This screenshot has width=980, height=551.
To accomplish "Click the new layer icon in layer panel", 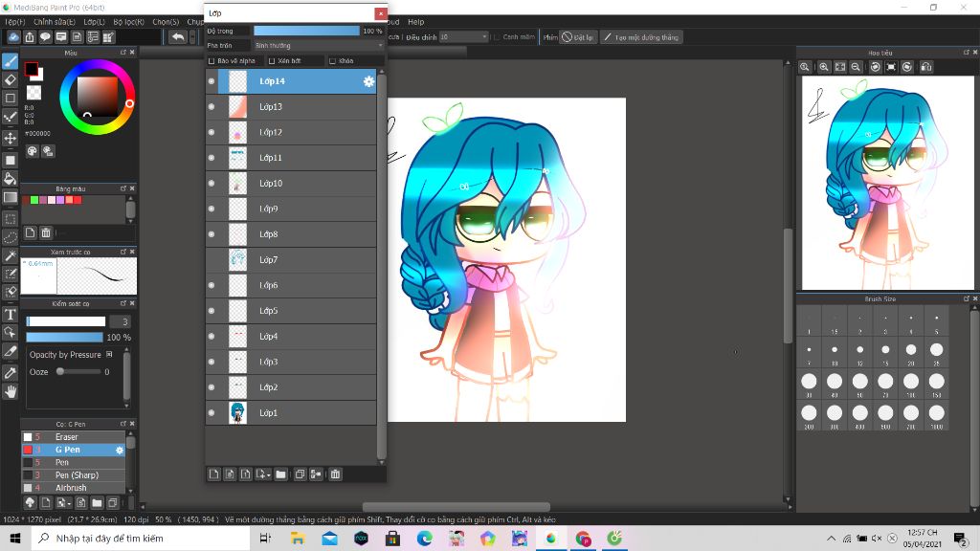I will pos(214,474).
